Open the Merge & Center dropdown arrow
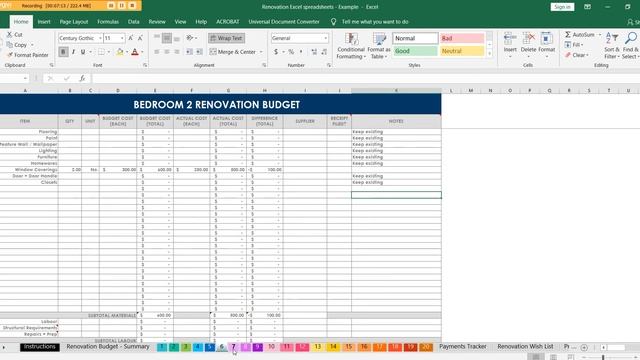Viewport: 640px width, 360px height. click(x=261, y=52)
